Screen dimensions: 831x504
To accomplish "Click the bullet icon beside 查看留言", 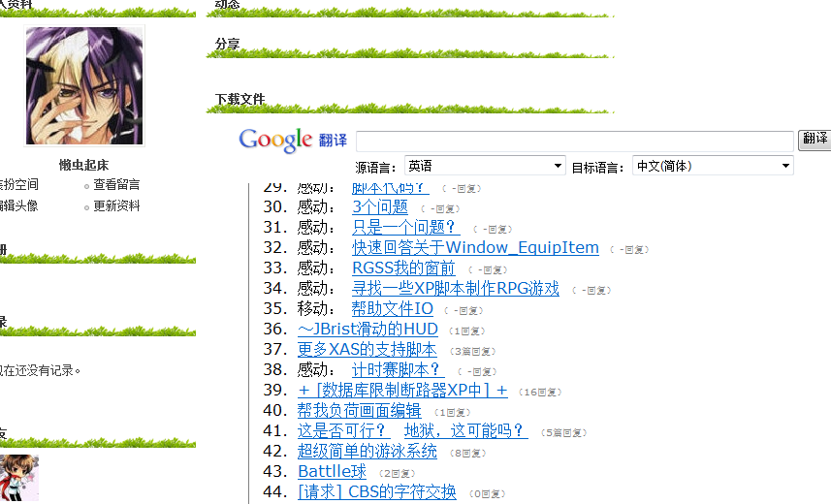I will pos(86,186).
